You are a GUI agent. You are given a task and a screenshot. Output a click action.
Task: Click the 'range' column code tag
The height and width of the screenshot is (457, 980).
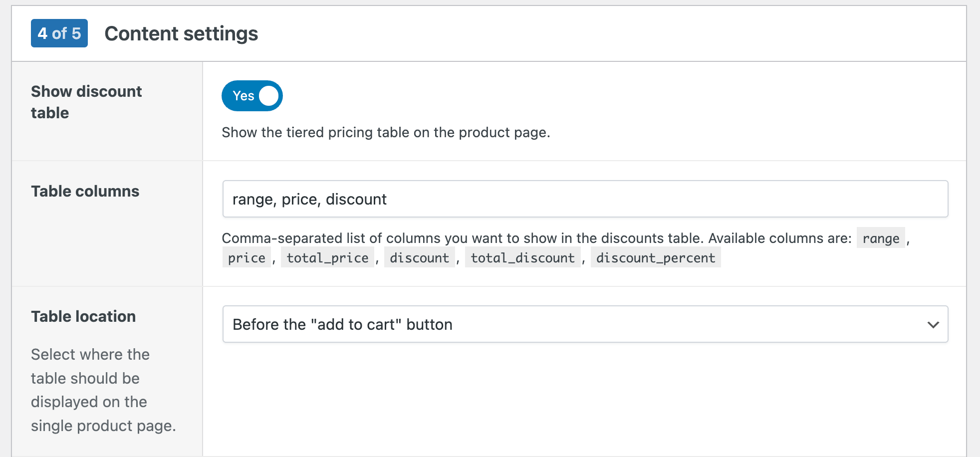pos(881,238)
